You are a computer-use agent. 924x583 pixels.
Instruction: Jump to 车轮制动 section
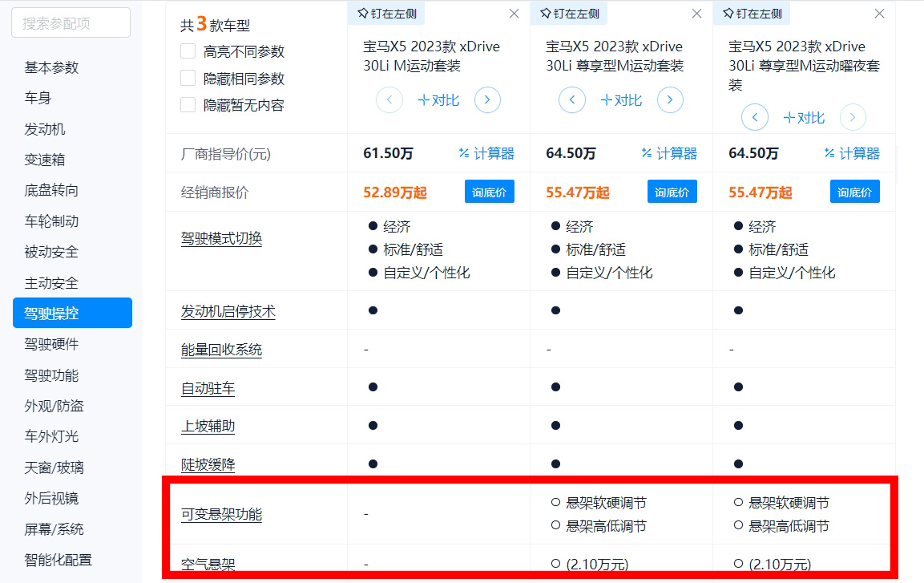tap(51, 221)
